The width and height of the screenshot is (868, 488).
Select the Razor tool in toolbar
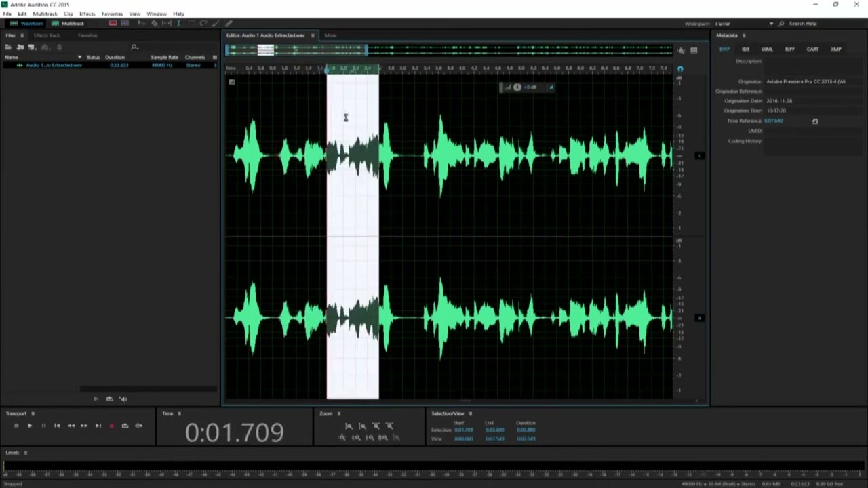tap(155, 24)
